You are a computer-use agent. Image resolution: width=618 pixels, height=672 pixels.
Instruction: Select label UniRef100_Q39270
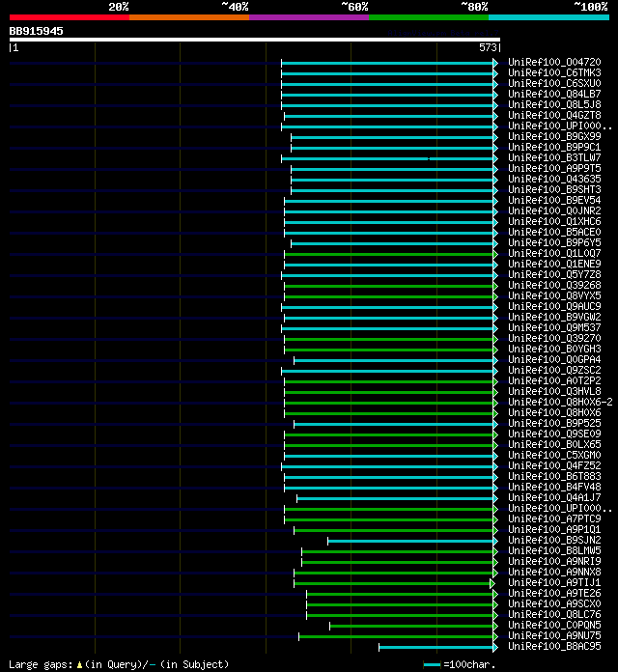tap(554, 338)
